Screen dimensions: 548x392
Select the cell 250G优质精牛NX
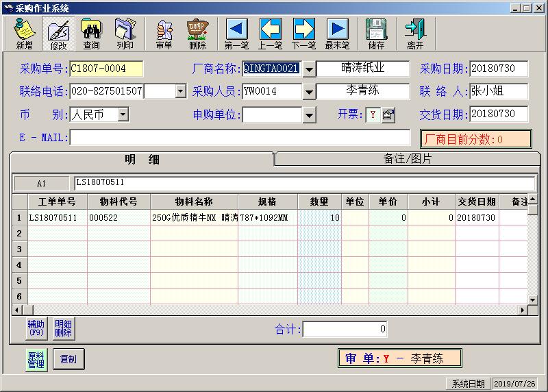coord(195,217)
